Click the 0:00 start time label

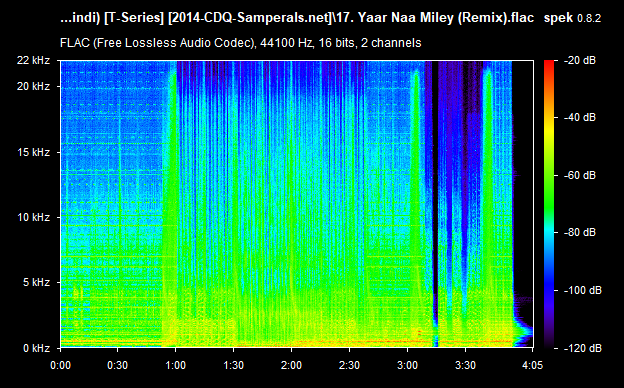tap(60, 365)
